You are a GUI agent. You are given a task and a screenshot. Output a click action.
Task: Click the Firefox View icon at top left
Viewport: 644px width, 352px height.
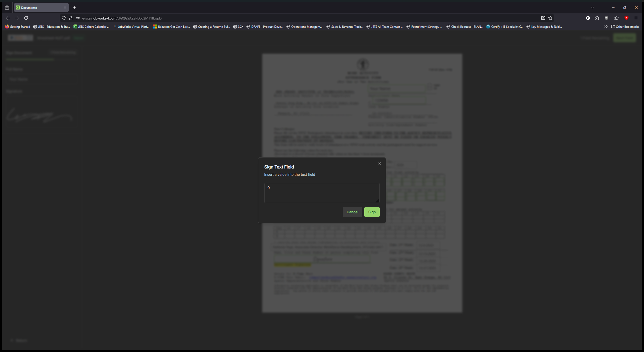tap(7, 7)
